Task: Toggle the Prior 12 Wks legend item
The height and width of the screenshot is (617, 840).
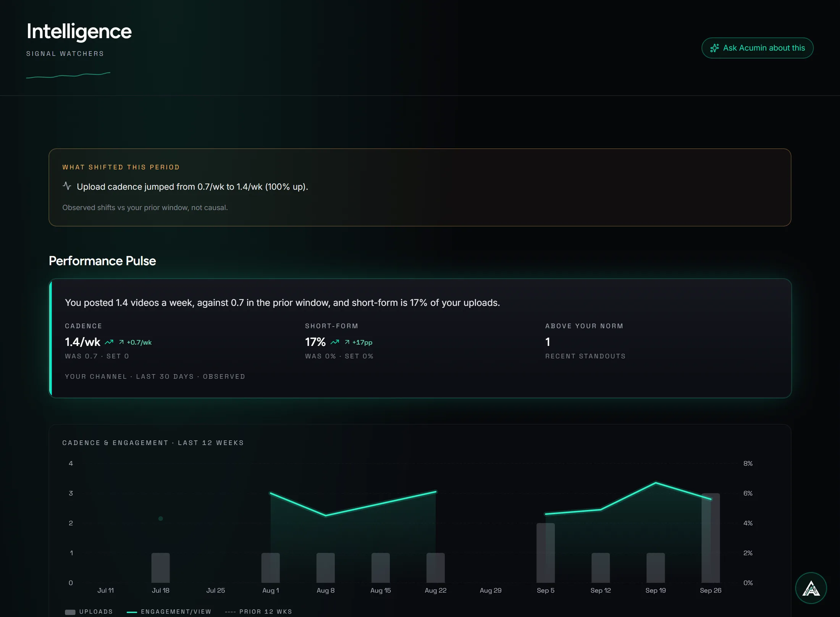Action: [258, 612]
